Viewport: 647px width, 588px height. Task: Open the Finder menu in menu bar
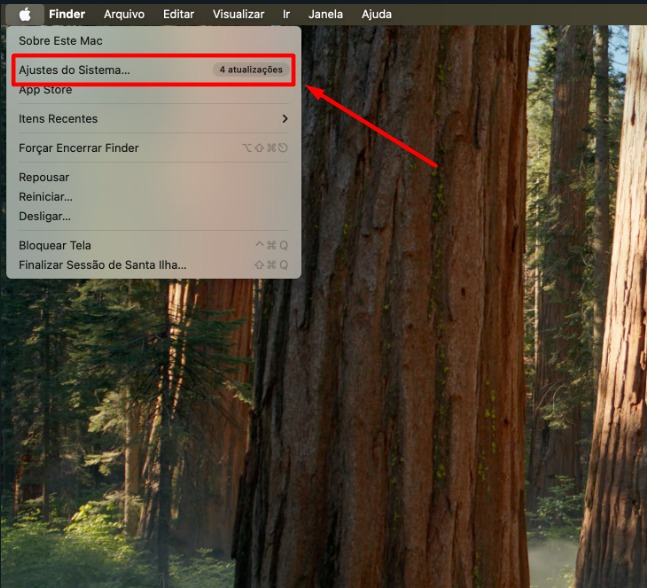[x=67, y=14]
